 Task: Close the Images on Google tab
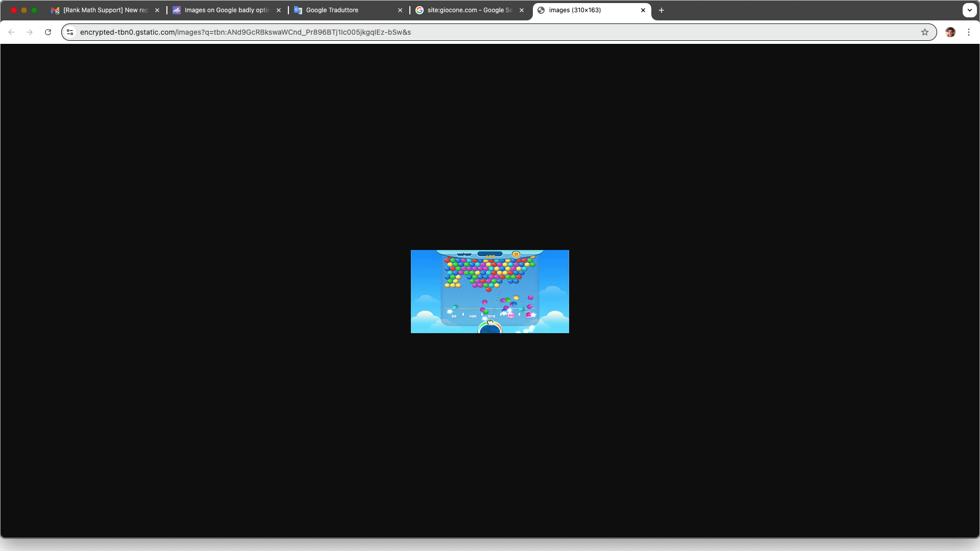click(x=279, y=10)
